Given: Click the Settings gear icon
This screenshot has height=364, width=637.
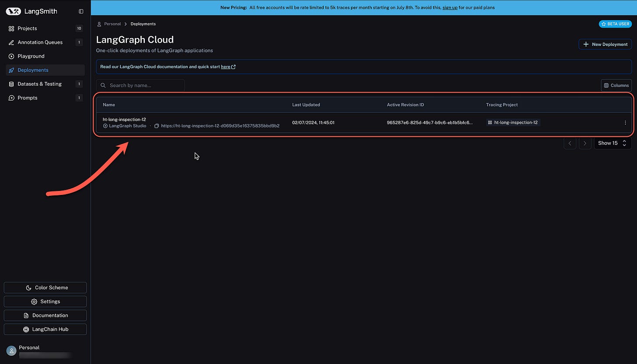Looking at the screenshot, I should click(x=34, y=302).
